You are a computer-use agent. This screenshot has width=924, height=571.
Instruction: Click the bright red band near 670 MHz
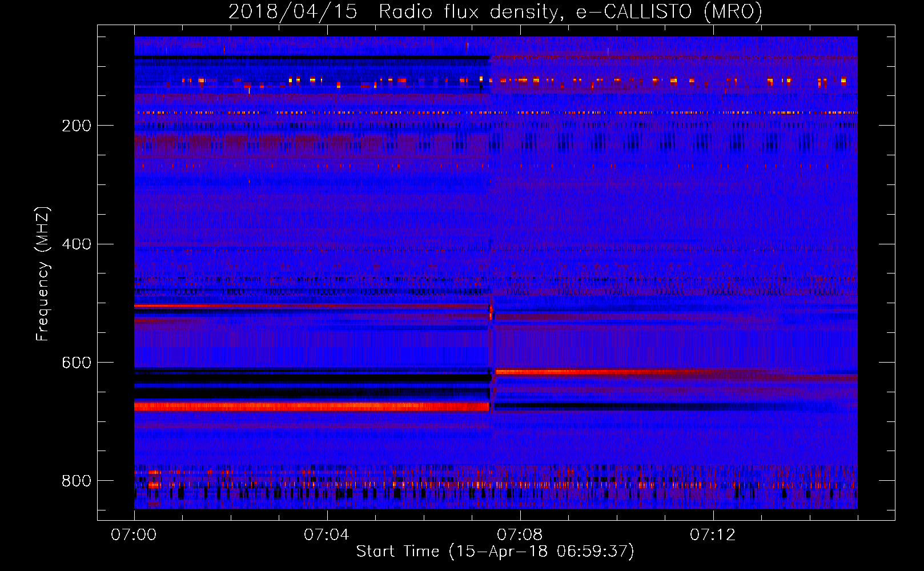(x=312, y=407)
